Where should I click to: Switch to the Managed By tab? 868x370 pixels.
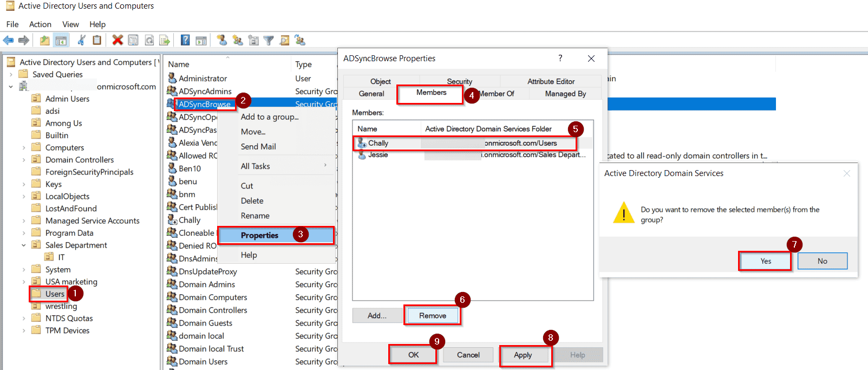click(x=565, y=94)
